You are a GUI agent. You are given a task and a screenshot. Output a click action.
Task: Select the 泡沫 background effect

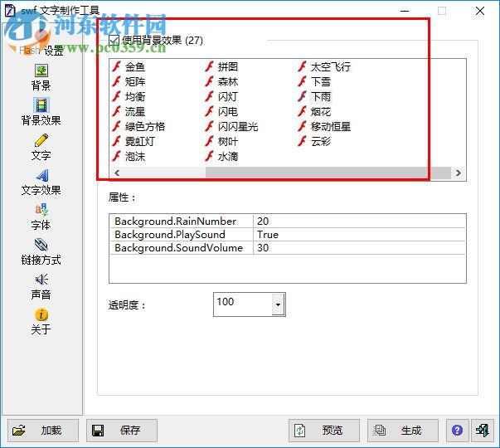point(129,156)
